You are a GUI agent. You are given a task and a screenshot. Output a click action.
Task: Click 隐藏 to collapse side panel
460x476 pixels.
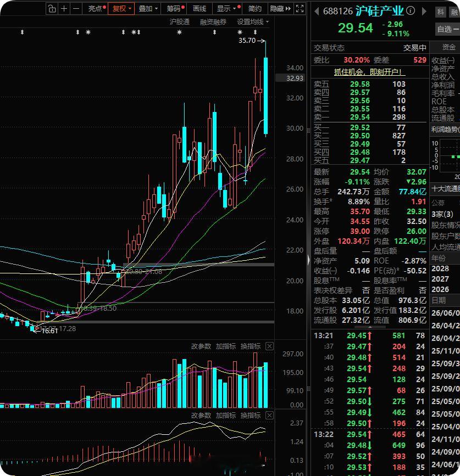(x=280, y=8)
